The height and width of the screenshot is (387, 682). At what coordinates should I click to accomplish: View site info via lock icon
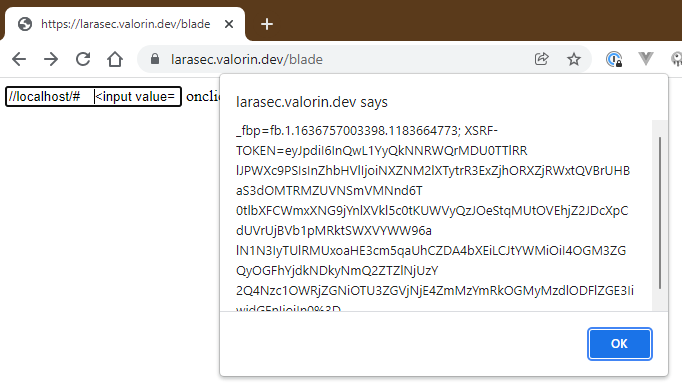155,59
